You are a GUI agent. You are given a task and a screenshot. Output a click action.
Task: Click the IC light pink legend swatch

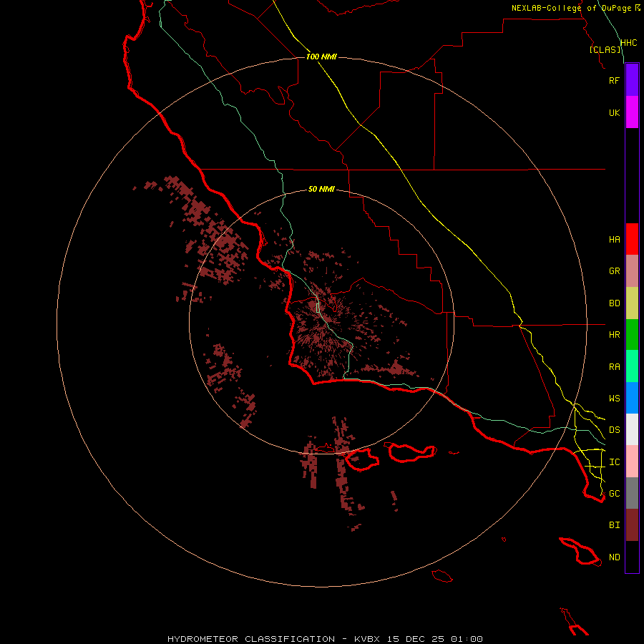pos(632,462)
